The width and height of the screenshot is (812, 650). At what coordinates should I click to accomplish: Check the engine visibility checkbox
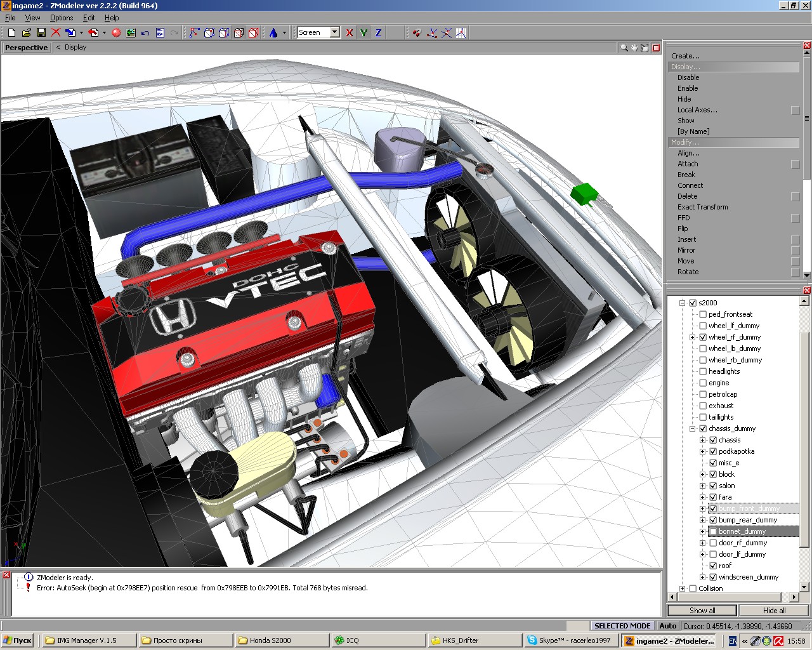[x=703, y=383]
